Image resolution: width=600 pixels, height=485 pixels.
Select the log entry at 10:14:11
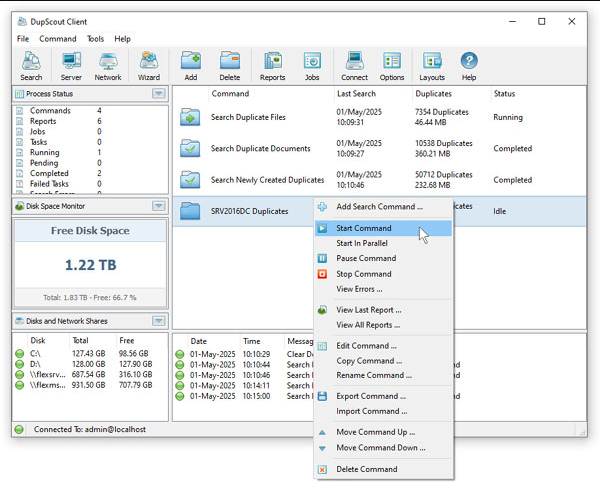pos(245,385)
